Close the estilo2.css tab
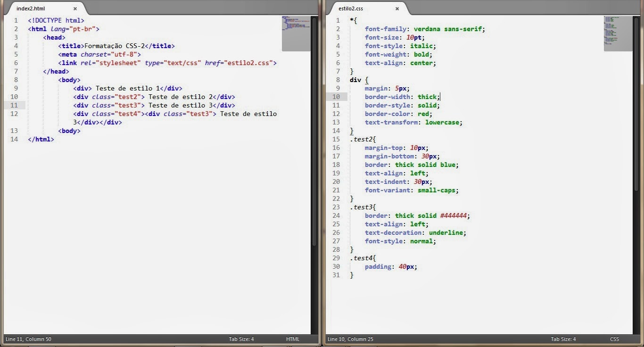The width and height of the screenshot is (644, 347). (x=397, y=8)
